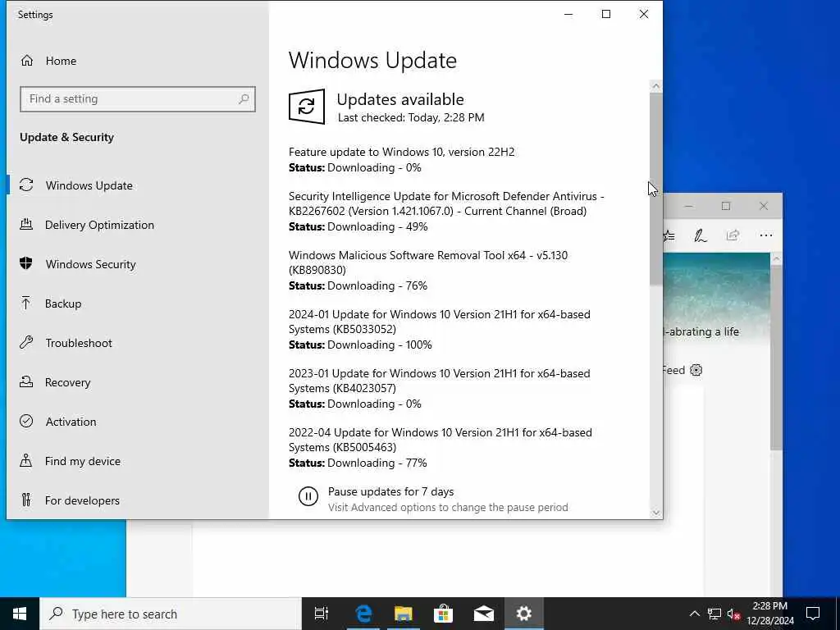
Task: Open Edge window's More options ellipsis
Action: point(766,235)
